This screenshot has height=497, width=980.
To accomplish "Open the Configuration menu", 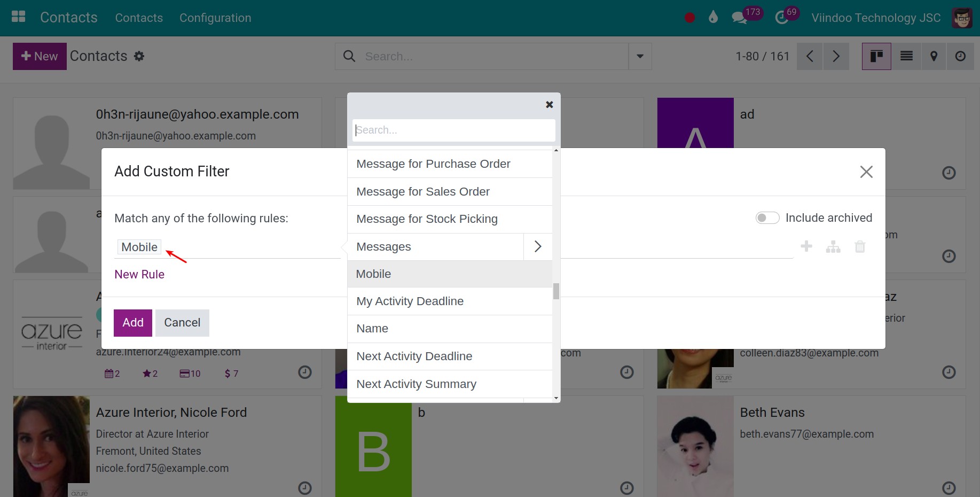I will [215, 18].
